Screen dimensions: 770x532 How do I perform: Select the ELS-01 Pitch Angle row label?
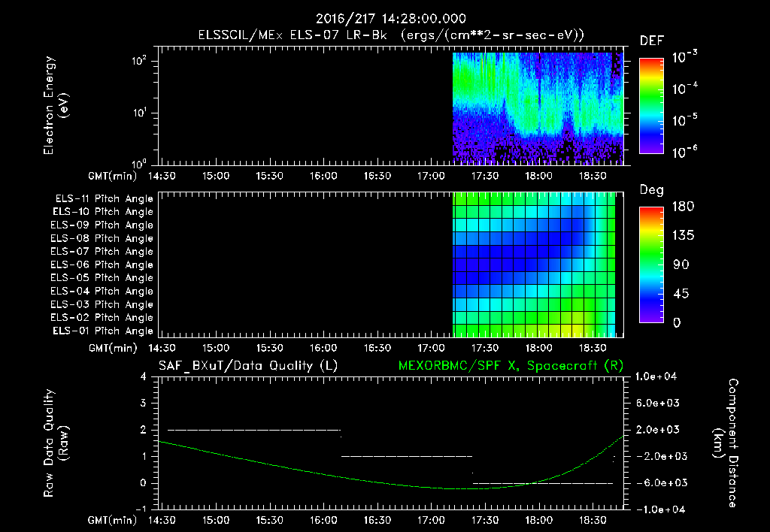103,331
